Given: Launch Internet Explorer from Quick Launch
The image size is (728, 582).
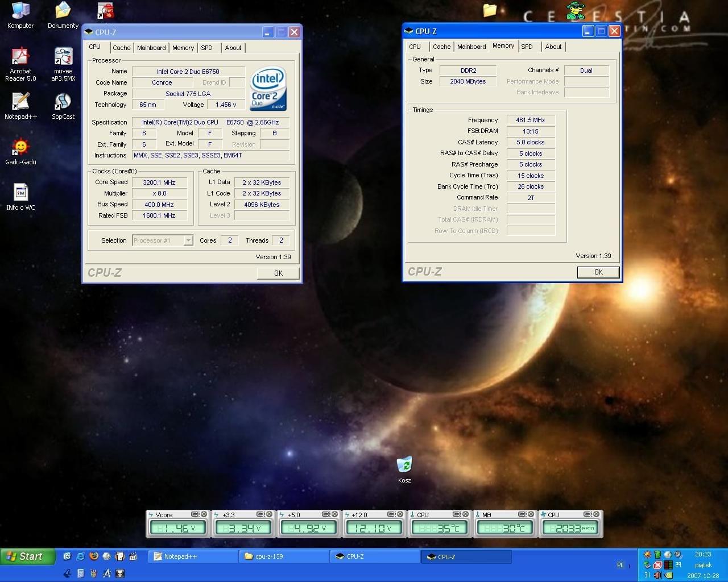Looking at the screenshot, I should point(80,556).
